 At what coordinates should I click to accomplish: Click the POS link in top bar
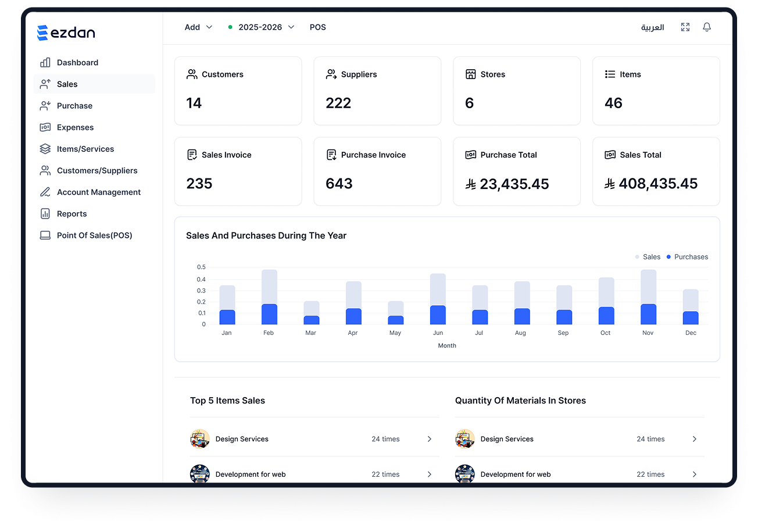(x=317, y=27)
